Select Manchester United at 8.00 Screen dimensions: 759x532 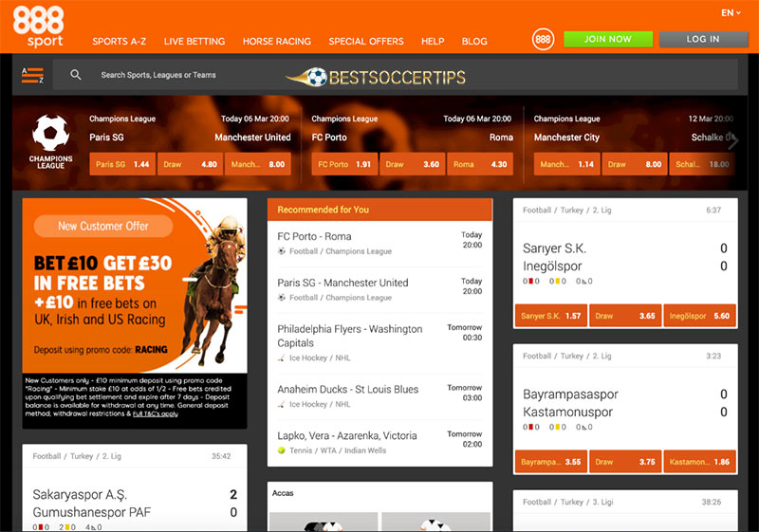click(x=258, y=164)
